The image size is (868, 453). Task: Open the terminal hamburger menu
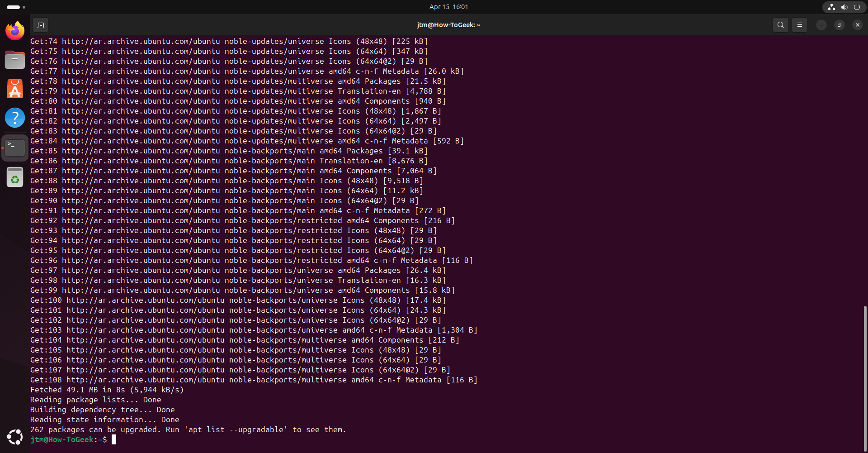799,25
